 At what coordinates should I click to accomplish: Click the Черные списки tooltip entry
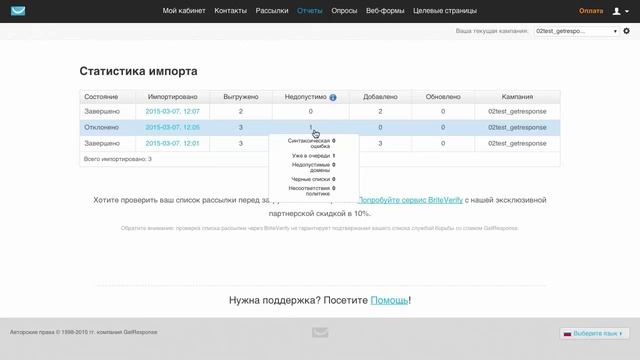(313, 179)
